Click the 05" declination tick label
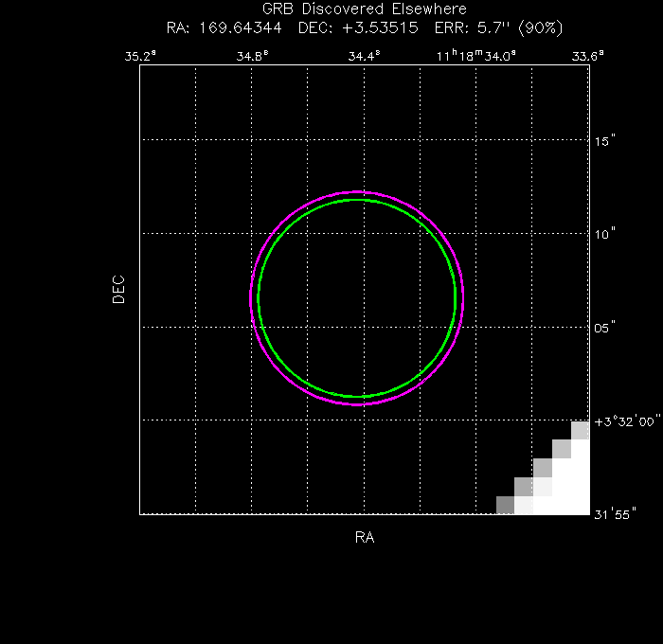Viewport: 663px width, 644px height. 604,328
